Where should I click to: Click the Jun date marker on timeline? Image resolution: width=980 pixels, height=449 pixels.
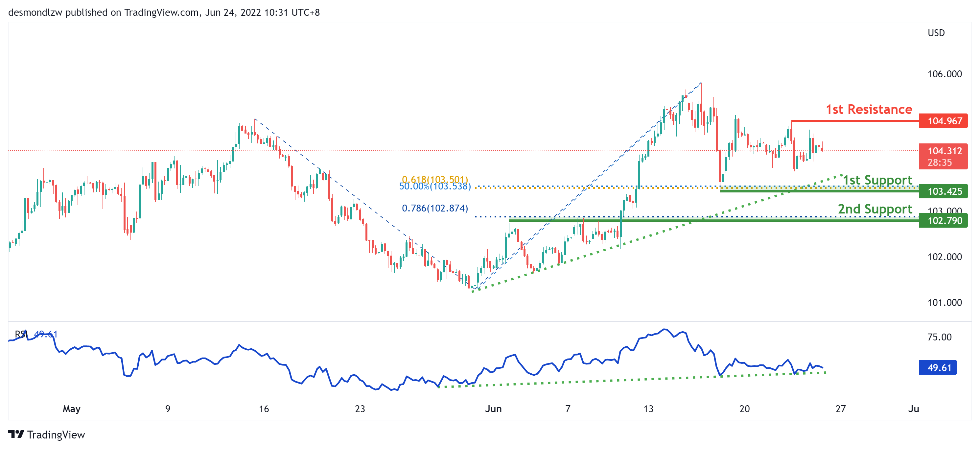493,409
